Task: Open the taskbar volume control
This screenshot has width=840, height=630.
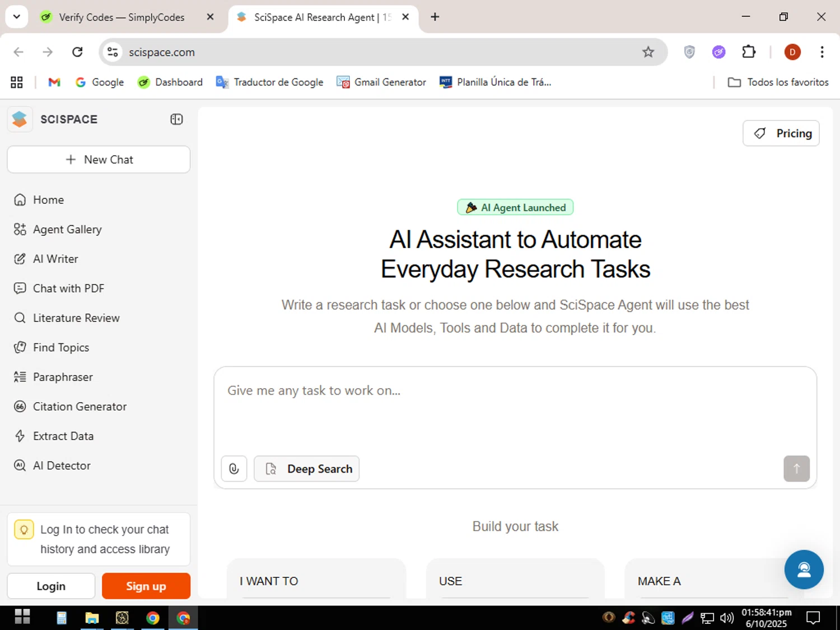Action: click(x=727, y=618)
